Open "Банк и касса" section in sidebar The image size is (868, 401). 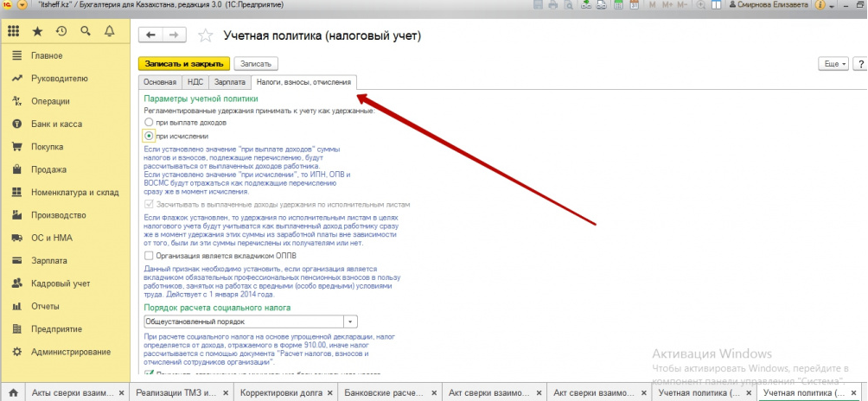pos(56,124)
